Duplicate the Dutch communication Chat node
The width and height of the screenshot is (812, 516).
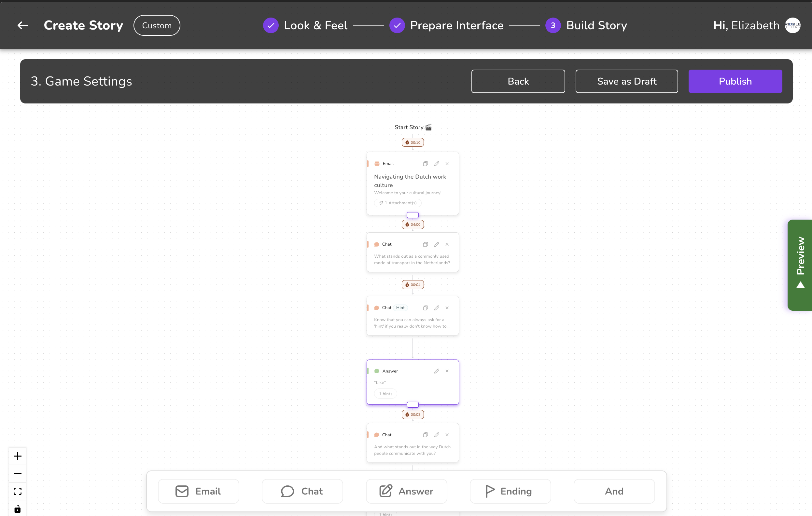(426, 435)
